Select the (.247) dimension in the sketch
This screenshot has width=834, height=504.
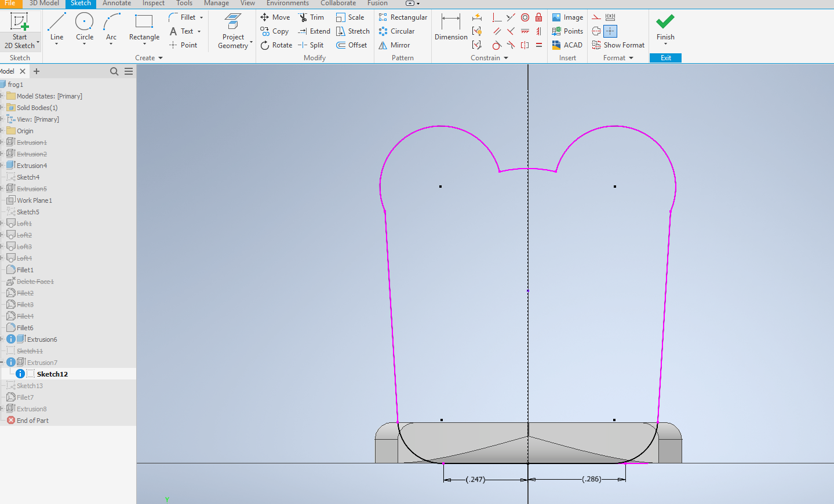(475, 480)
